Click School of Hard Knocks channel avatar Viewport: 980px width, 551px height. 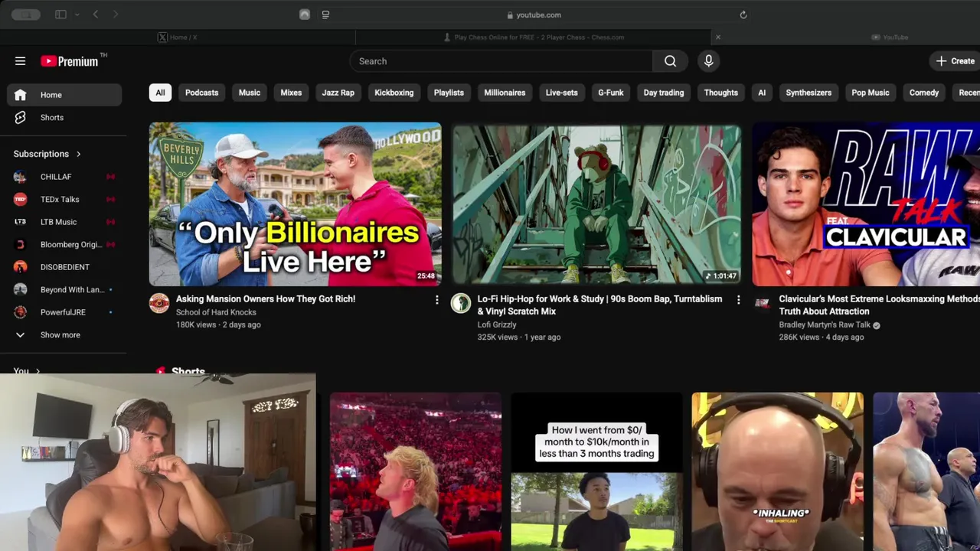click(159, 303)
